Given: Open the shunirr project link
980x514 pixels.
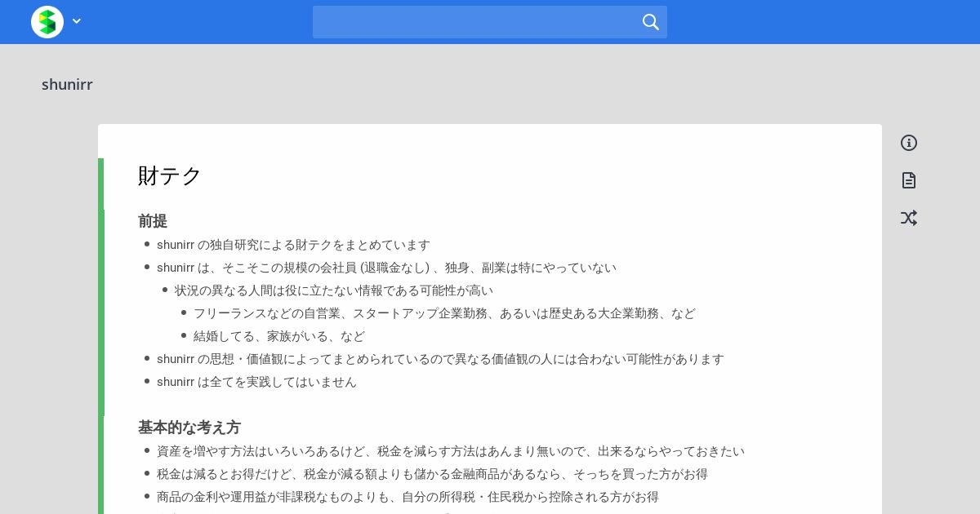Looking at the screenshot, I should click(67, 85).
